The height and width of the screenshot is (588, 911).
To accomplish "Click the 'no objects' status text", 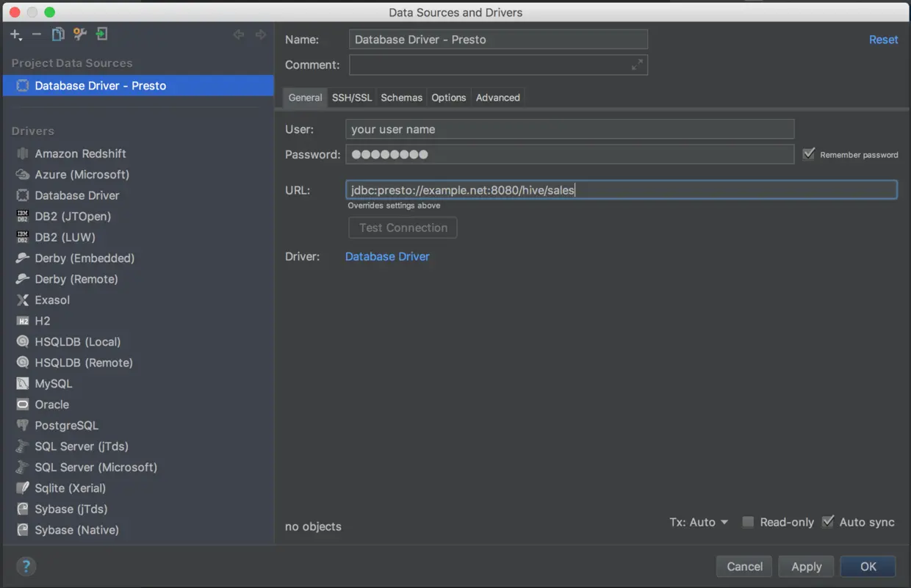I will 313,526.
